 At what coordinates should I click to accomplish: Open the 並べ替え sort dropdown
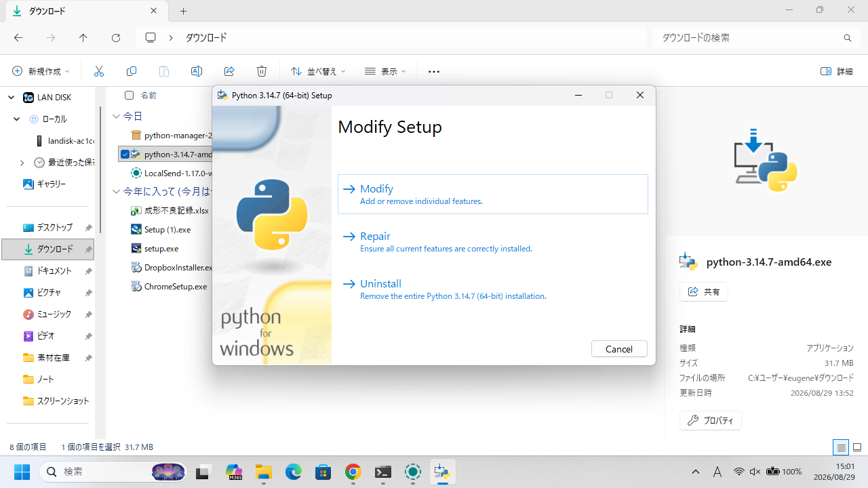point(318,71)
